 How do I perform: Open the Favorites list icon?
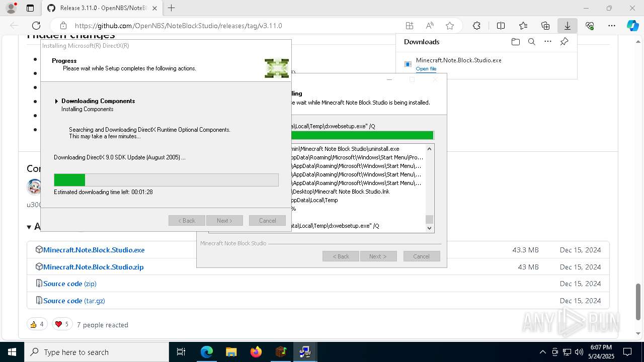click(x=523, y=26)
